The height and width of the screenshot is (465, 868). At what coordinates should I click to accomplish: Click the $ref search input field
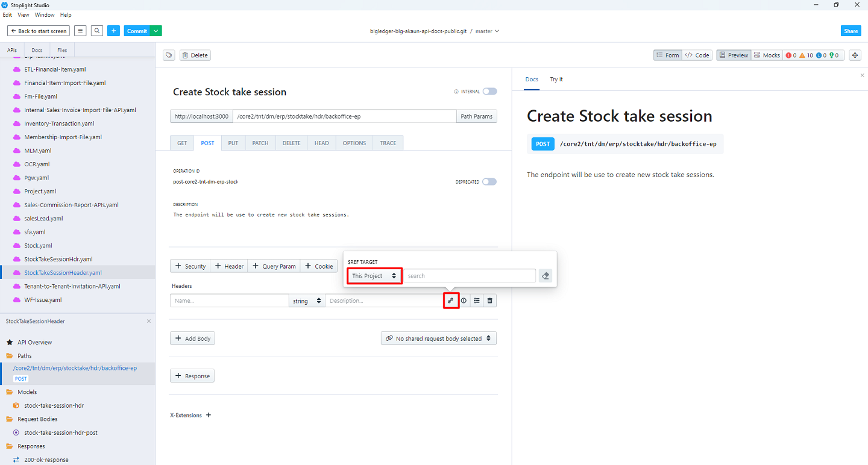point(470,276)
